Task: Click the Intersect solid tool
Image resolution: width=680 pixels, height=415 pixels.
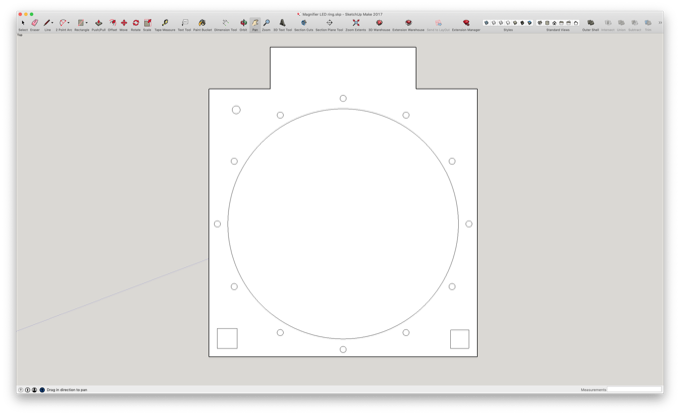Action: [608, 23]
